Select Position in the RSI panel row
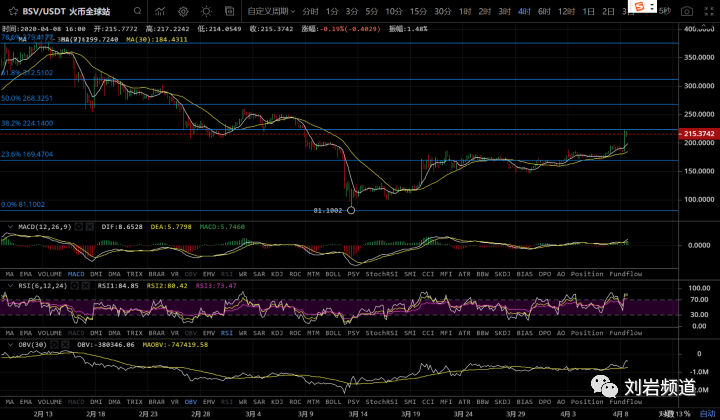Image resolution: width=720 pixels, height=420 pixels. pyautogui.click(x=587, y=333)
